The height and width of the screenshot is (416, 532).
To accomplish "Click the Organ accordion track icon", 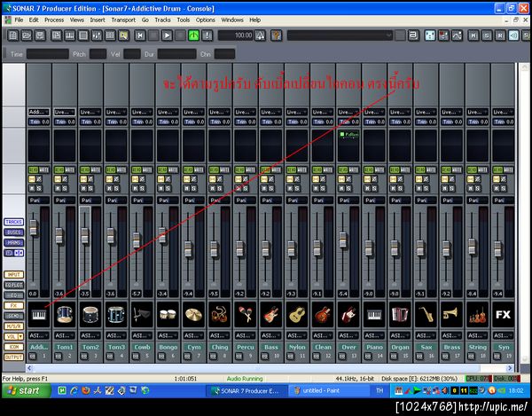I will point(400,314).
